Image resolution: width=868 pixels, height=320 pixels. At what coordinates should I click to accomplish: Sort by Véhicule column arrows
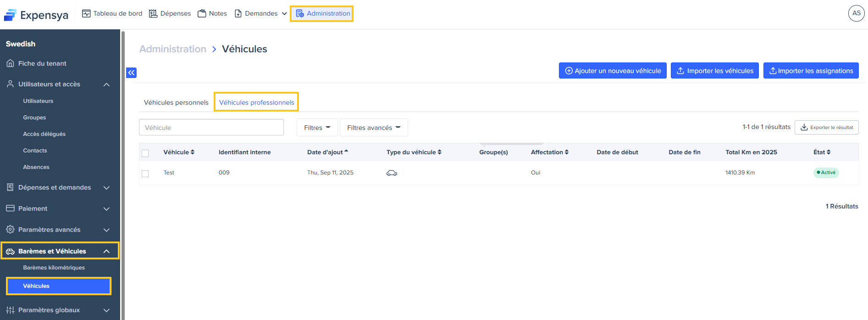(x=193, y=152)
